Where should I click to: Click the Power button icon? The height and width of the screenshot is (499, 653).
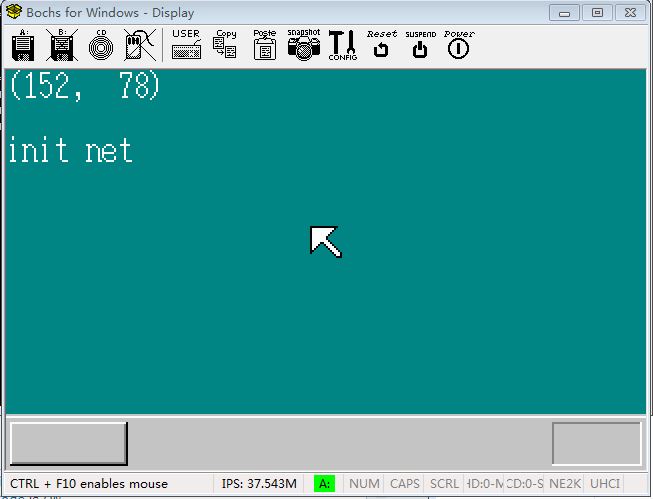459,45
